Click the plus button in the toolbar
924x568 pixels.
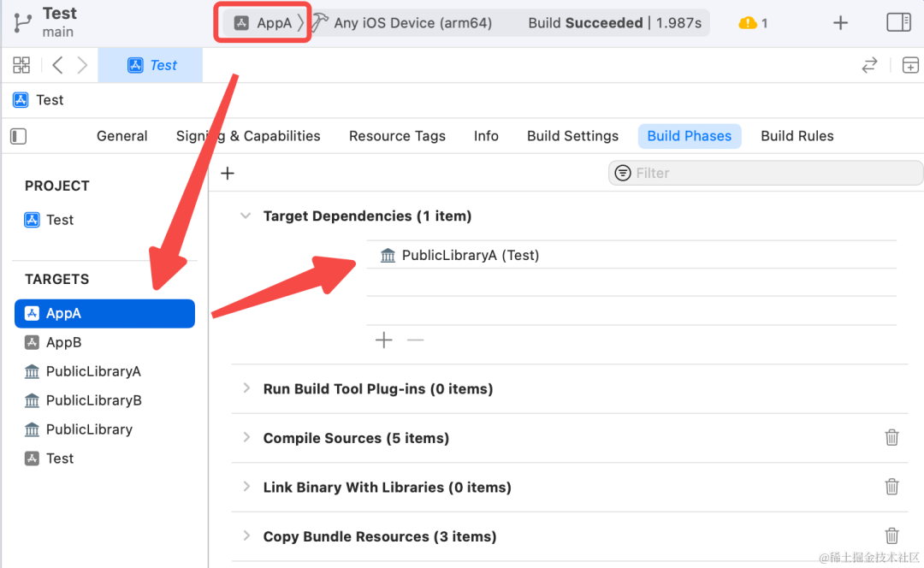(x=840, y=23)
